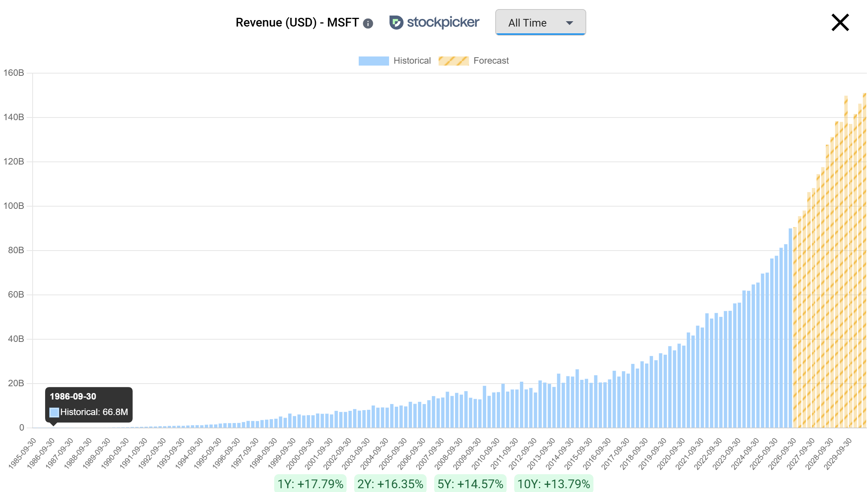This screenshot has width=868, height=492.
Task: Click the 2020-09-30 x-axis date label
Action: (671, 453)
